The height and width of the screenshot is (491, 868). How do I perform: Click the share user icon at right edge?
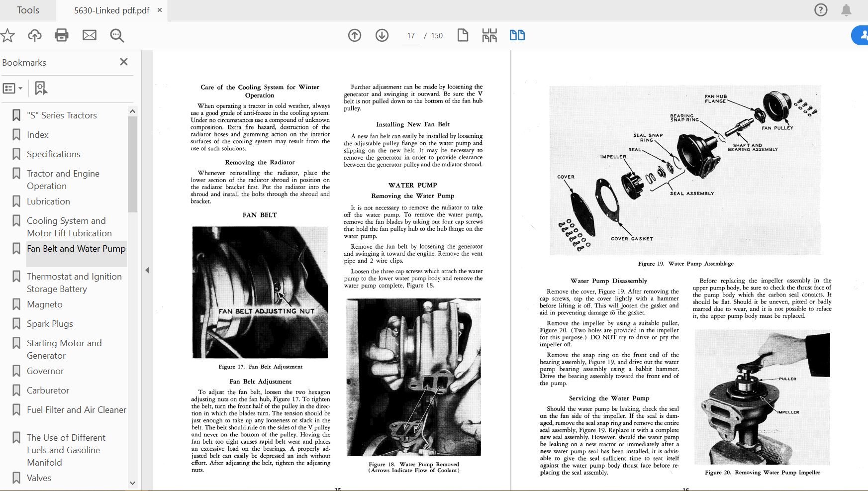point(861,35)
